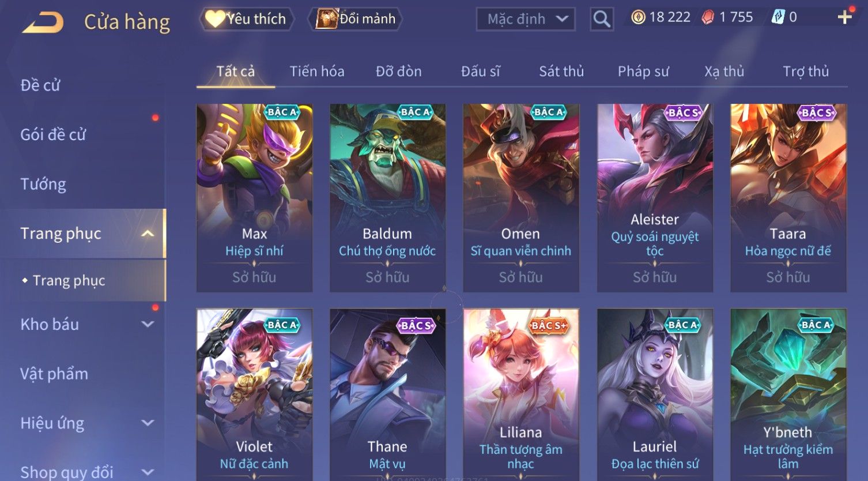Open Gói đề cử in the sidebar
The width and height of the screenshot is (868, 481).
pyautogui.click(x=53, y=134)
